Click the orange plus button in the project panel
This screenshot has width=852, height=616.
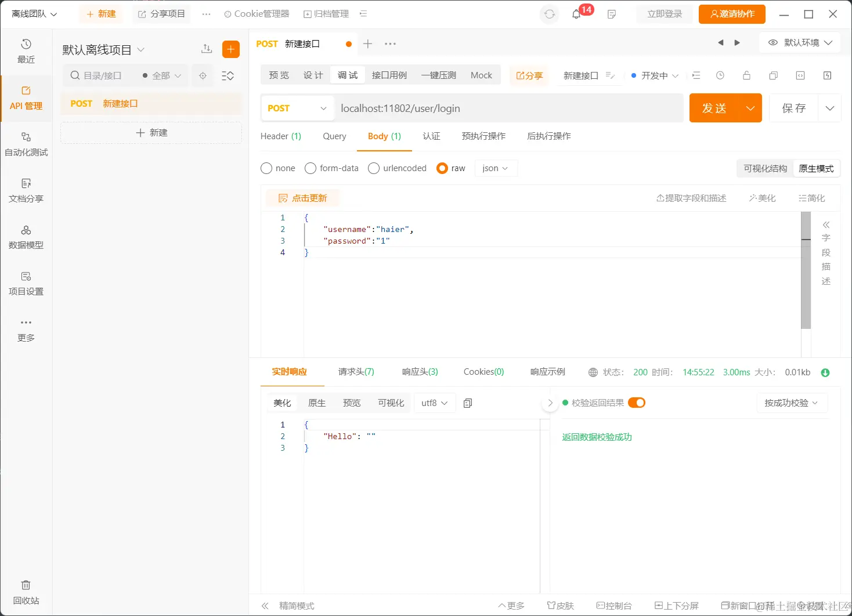[231, 49]
